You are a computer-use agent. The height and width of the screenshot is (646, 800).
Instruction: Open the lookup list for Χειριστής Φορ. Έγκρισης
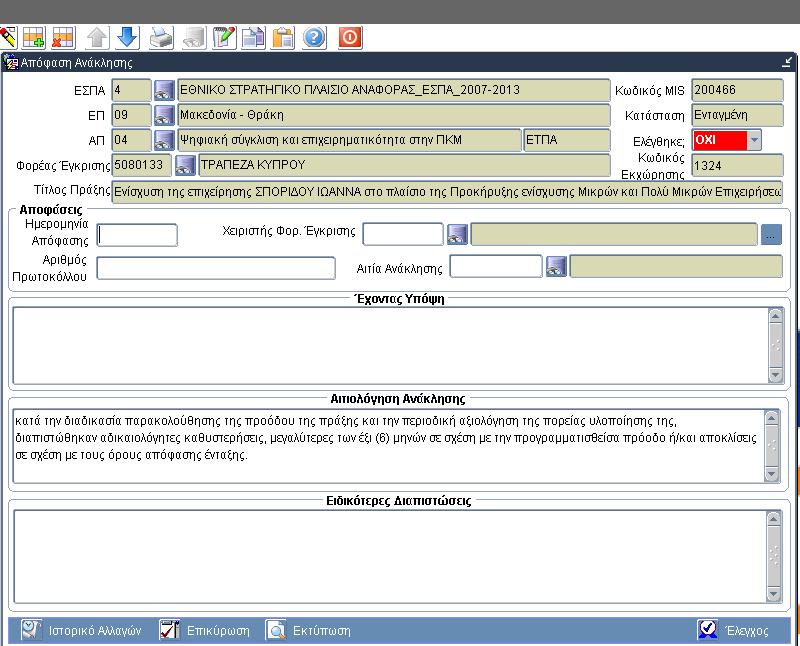[x=457, y=235]
